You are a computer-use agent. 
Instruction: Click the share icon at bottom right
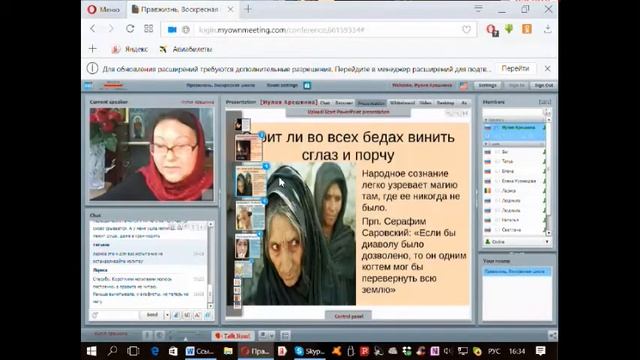[x=552, y=336]
